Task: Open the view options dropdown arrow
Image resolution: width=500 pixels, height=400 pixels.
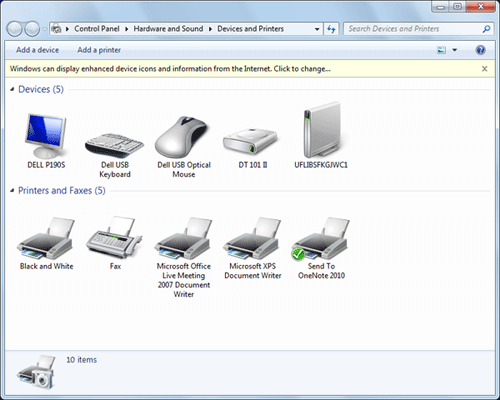Action: click(454, 50)
